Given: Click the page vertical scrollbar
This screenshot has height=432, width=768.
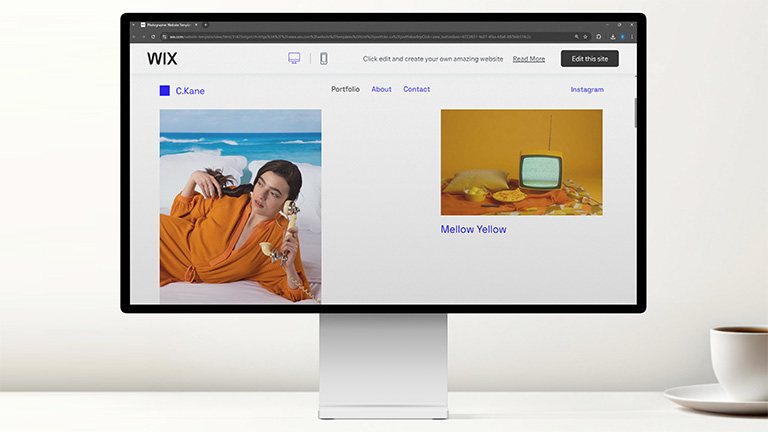Looking at the screenshot, I should 636,113.
